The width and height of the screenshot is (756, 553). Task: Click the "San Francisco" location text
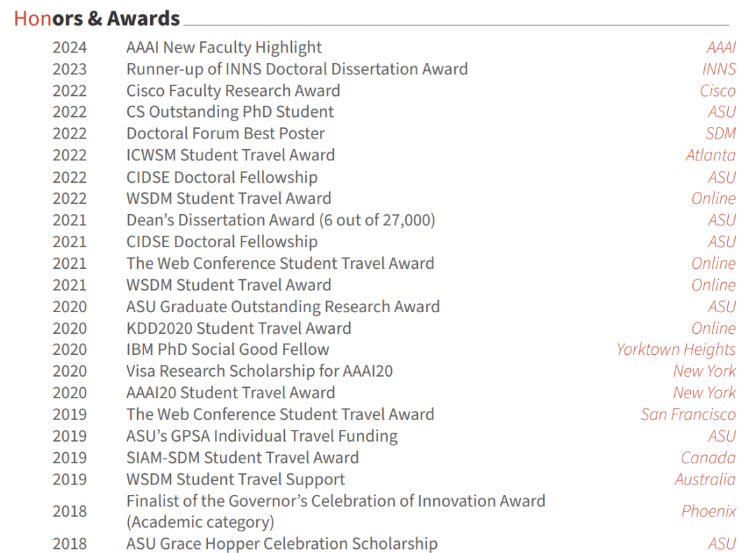coord(687,414)
